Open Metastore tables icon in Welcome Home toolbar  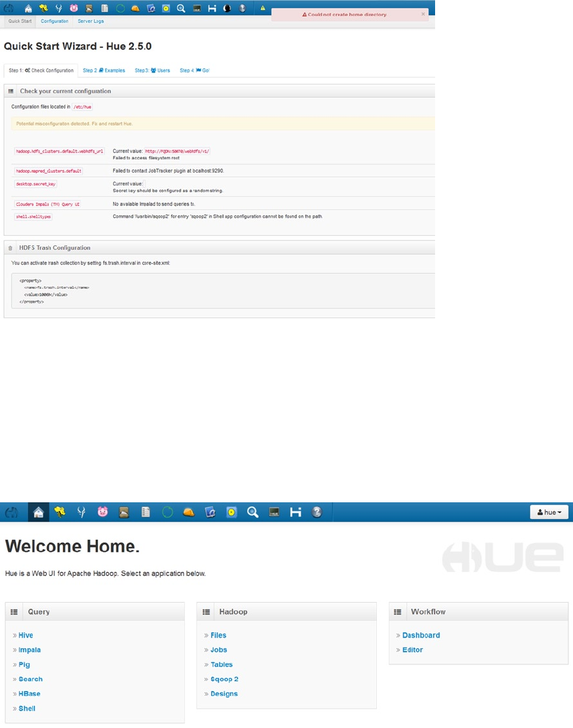[146, 512]
